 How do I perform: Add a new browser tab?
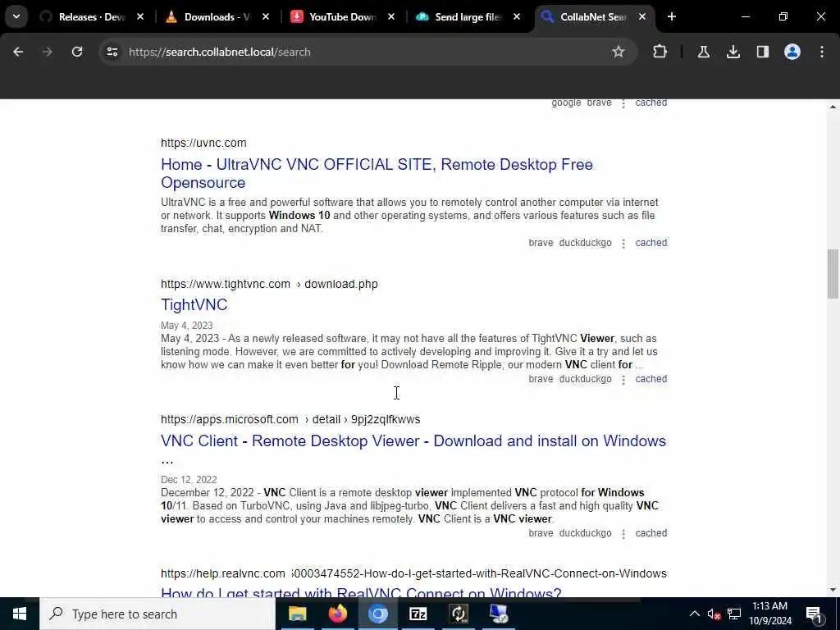pos(671,16)
